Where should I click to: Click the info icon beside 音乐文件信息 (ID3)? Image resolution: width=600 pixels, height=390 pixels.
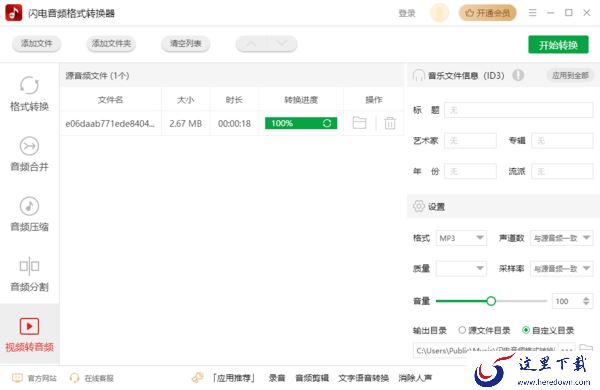coord(518,75)
